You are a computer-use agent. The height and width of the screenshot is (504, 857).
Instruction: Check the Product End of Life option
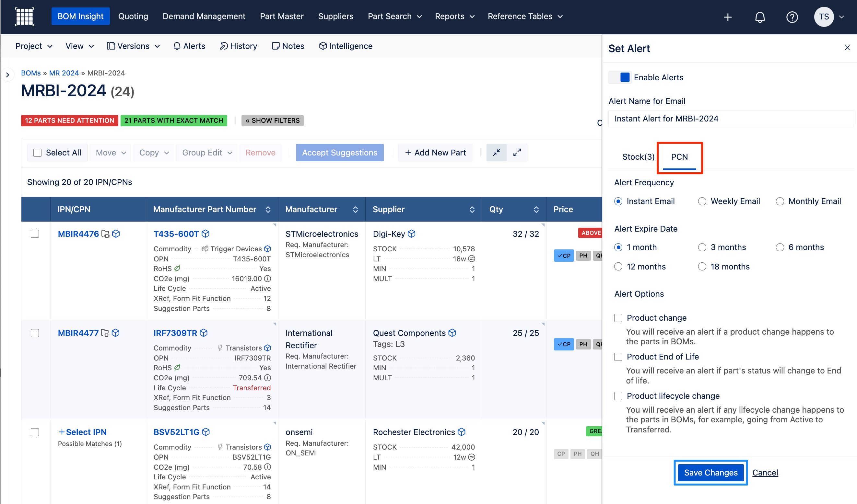click(x=618, y=357)
